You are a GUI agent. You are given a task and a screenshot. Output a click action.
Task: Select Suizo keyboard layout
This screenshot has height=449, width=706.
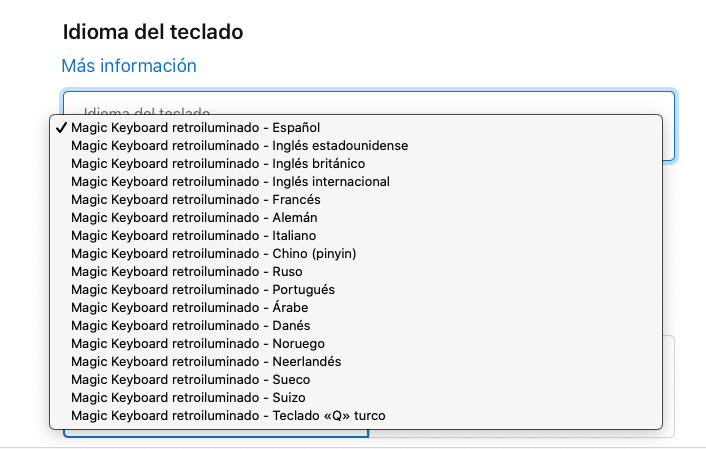tap(187, 397)
